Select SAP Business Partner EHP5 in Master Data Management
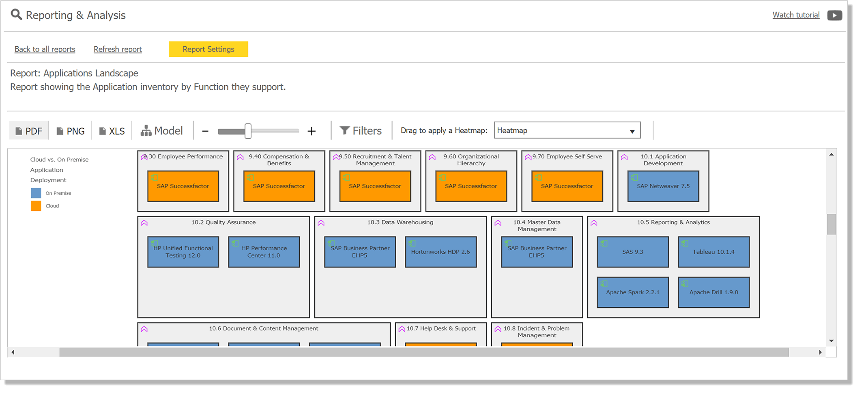 (x=537, y=252)
